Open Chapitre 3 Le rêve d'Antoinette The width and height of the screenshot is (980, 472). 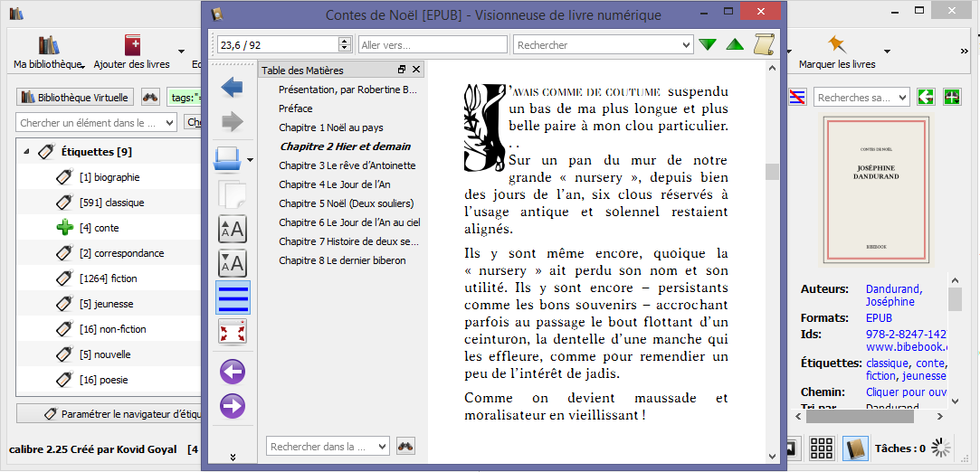pos(347,165)
